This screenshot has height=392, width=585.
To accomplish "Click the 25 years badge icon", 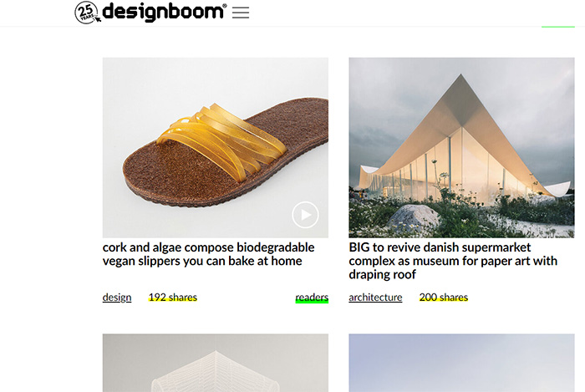I will pyautogui.click(x=87, y=13).
